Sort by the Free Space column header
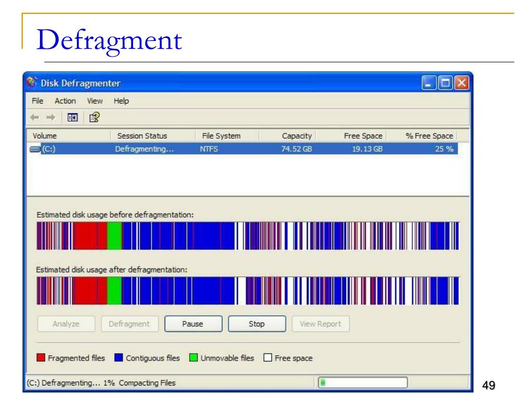 [352, 136]
